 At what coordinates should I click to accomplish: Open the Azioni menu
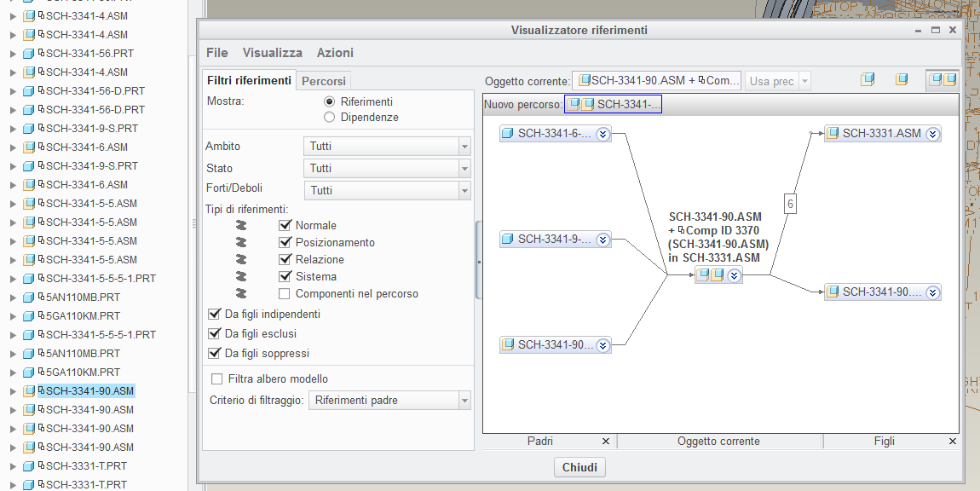[335, 53]
